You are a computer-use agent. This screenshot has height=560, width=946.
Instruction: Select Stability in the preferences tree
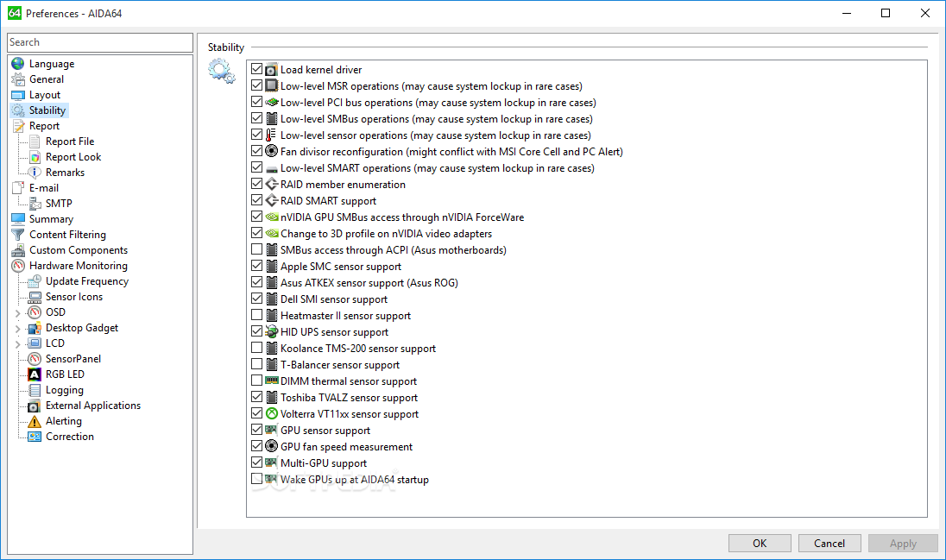pos(47,110)
